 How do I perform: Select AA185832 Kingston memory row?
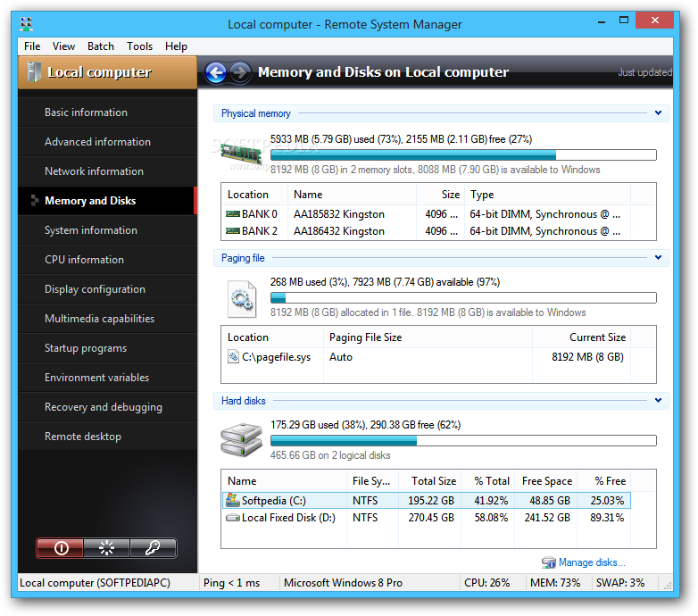click(426, 214)
